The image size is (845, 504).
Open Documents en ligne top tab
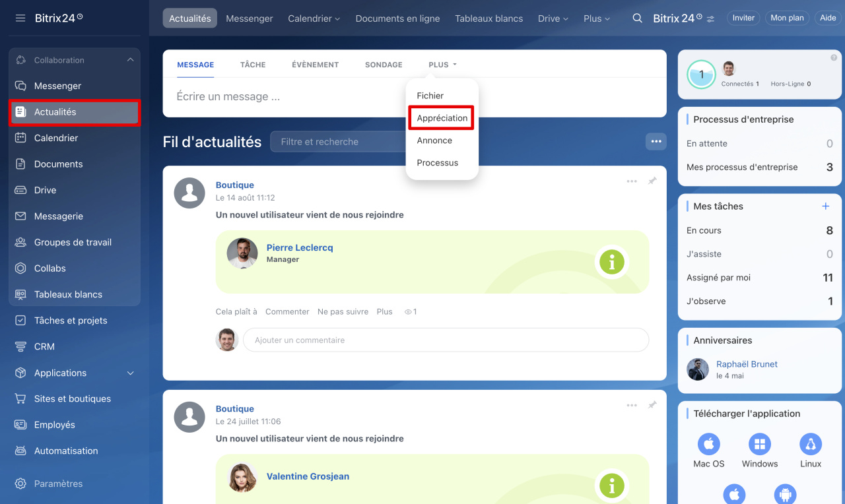[397, 18]
